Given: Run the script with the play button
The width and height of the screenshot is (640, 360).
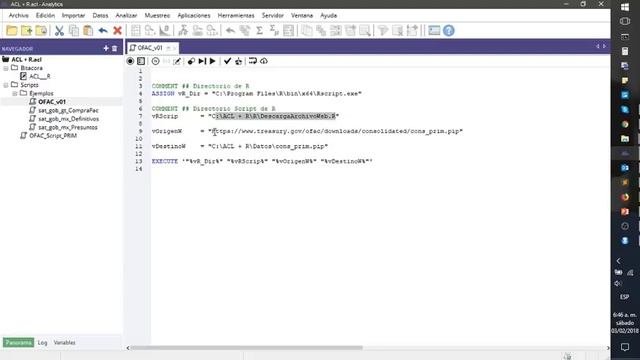Looking at the screenshot, I should [x=213, y=61].
